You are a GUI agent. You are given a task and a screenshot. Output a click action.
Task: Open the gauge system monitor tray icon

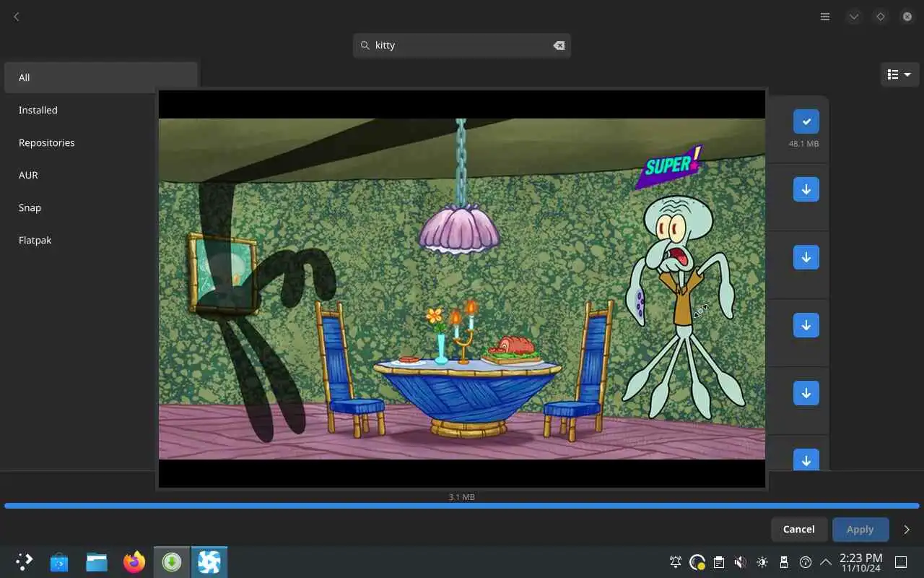806,562
